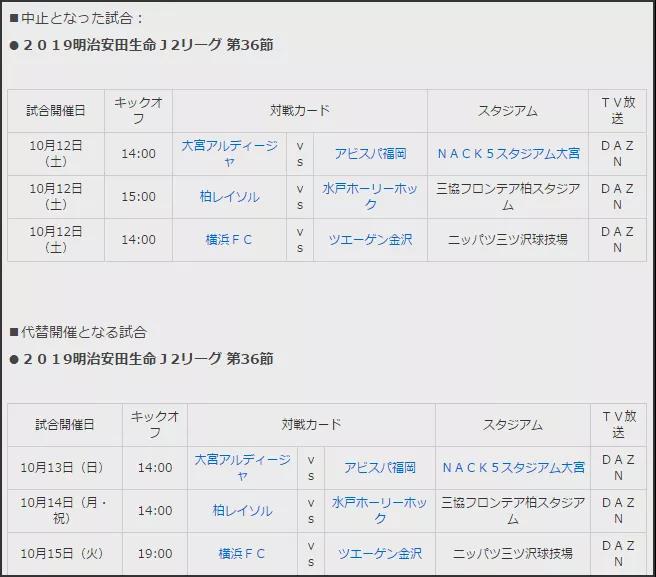
Task: Click DAZN in 横浜FC cancelled row
Action: (618, 240)
